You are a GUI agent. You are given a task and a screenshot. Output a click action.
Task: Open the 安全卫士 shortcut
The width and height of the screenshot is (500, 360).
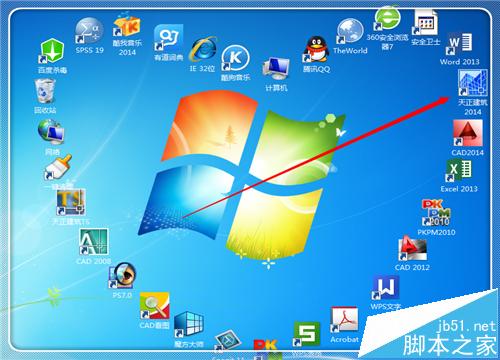pyautogui.click(x=425, y=22)
